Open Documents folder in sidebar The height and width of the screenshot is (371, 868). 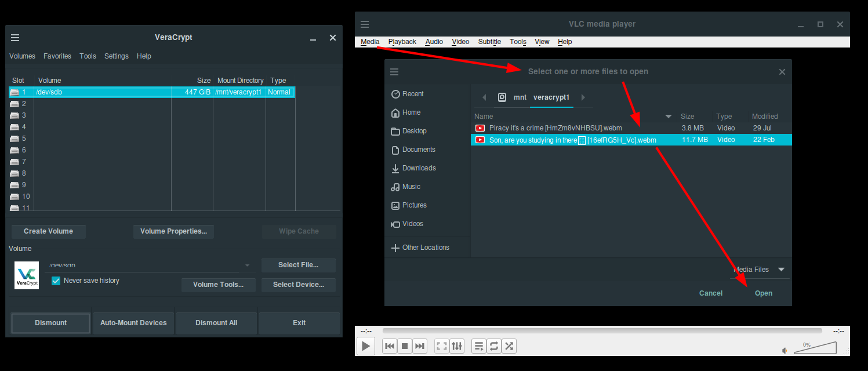(413, 150)
